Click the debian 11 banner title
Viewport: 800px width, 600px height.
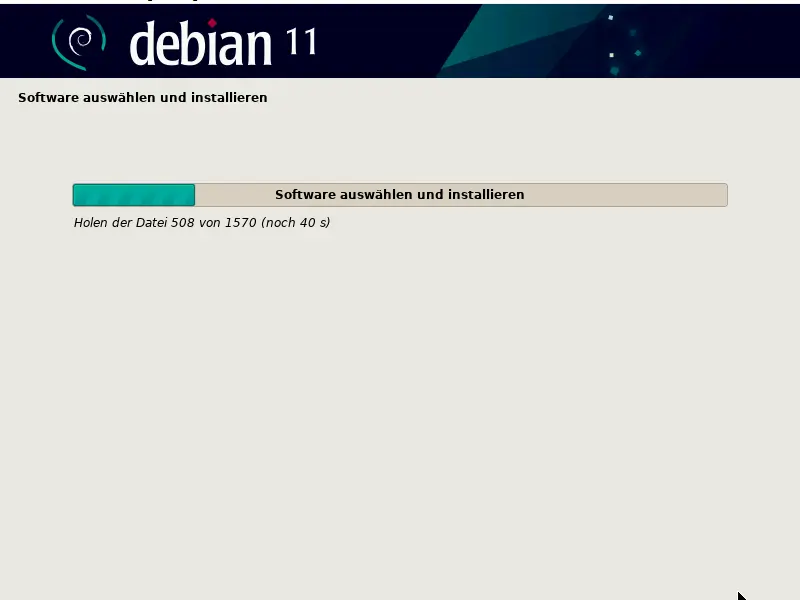pos(223,43)
